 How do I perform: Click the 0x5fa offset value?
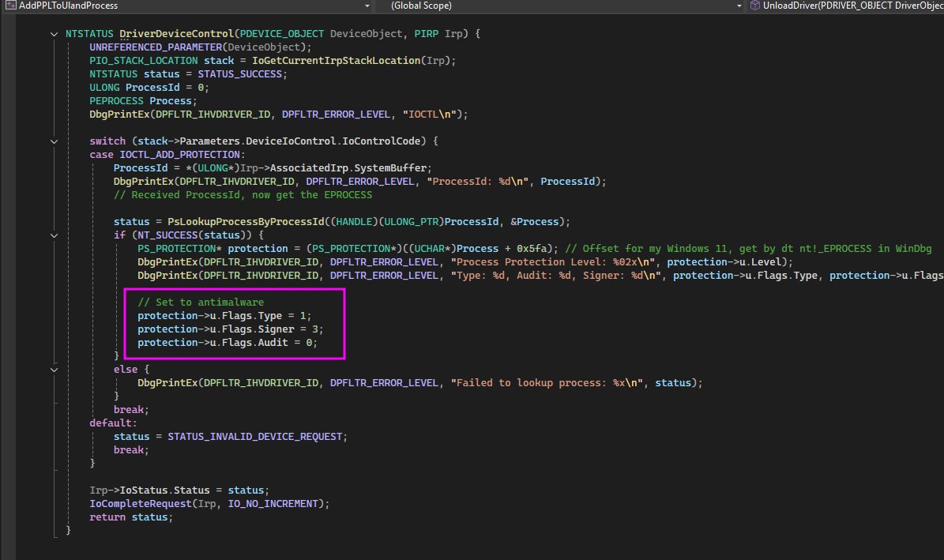(x=532, y=248)
